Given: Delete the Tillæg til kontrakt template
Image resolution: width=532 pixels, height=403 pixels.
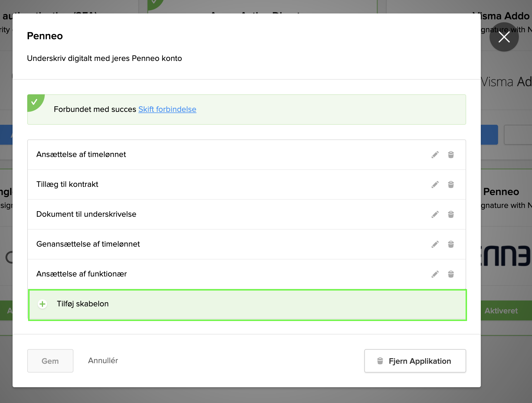Looking at the screenshot, I should point(451,185).
